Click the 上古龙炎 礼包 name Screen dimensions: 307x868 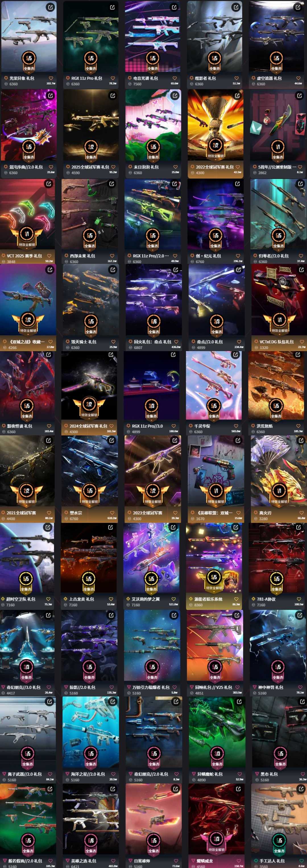[x=82, y=599]
